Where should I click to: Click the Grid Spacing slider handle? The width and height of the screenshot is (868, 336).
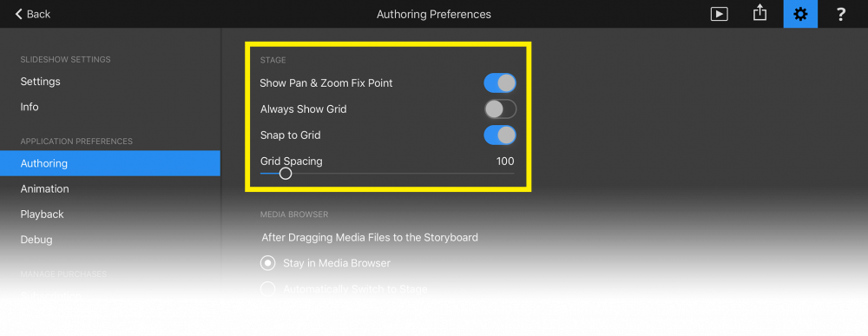(x=285, y=174)
